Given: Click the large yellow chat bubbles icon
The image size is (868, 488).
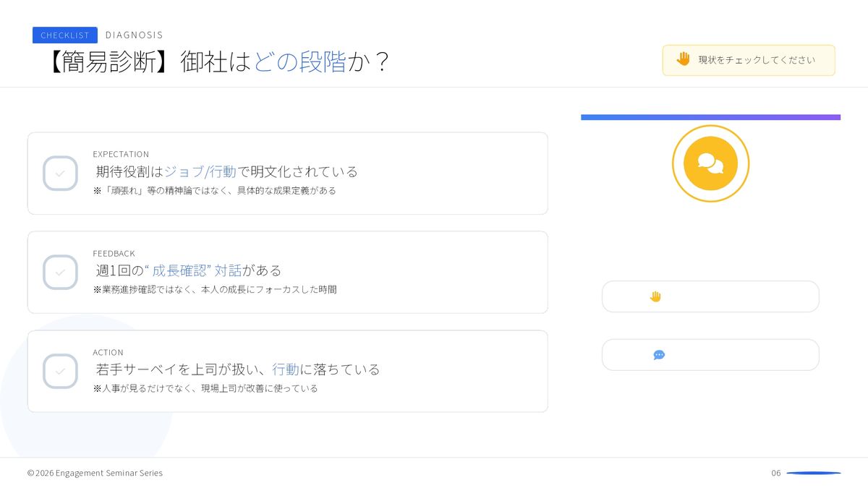Looking at the screenshot, I should pyautogui.click(x=710, y=163).
